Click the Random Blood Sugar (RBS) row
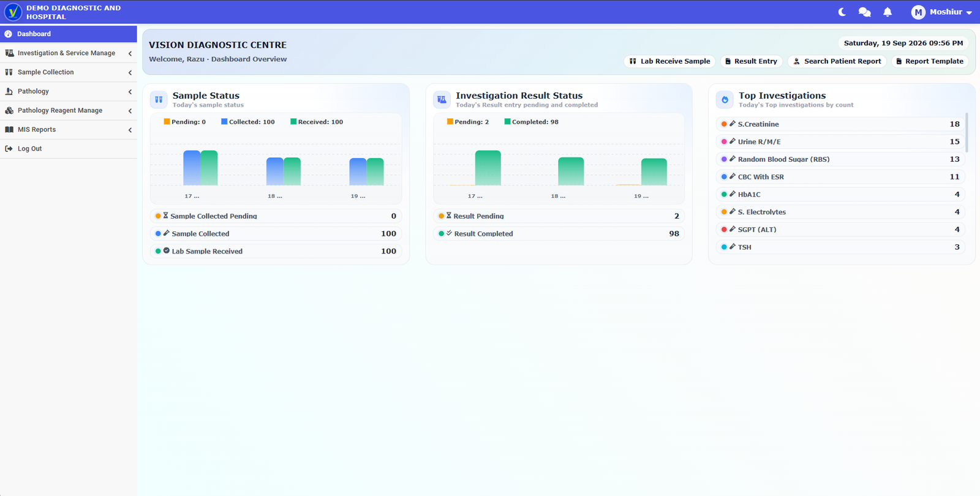 click(x=840, y=159)
